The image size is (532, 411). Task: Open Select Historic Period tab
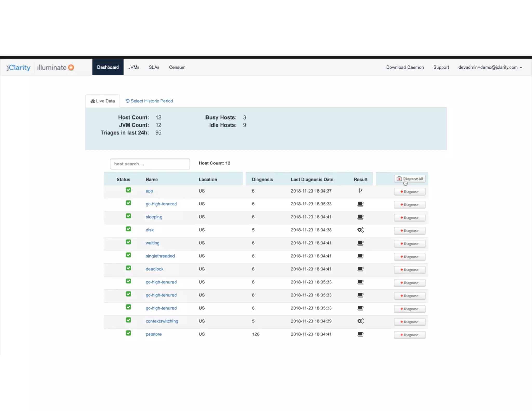point(149,101)
